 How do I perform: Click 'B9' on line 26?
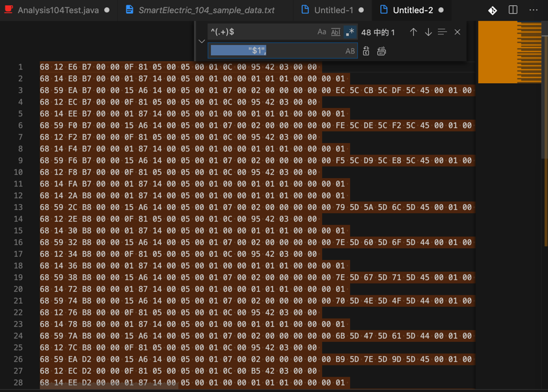click(340, 359)
